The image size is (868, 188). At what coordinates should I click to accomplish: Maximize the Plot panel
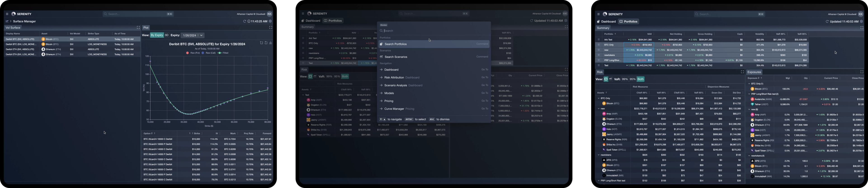click(x=271, y=28)
